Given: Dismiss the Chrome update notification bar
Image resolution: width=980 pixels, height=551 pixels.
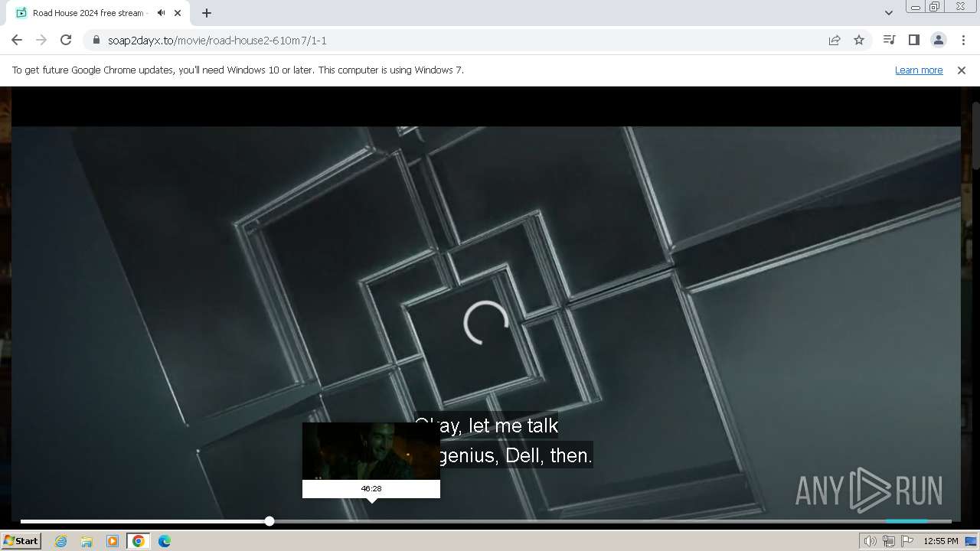Looking at the screenshot, I should click(962, 70).
